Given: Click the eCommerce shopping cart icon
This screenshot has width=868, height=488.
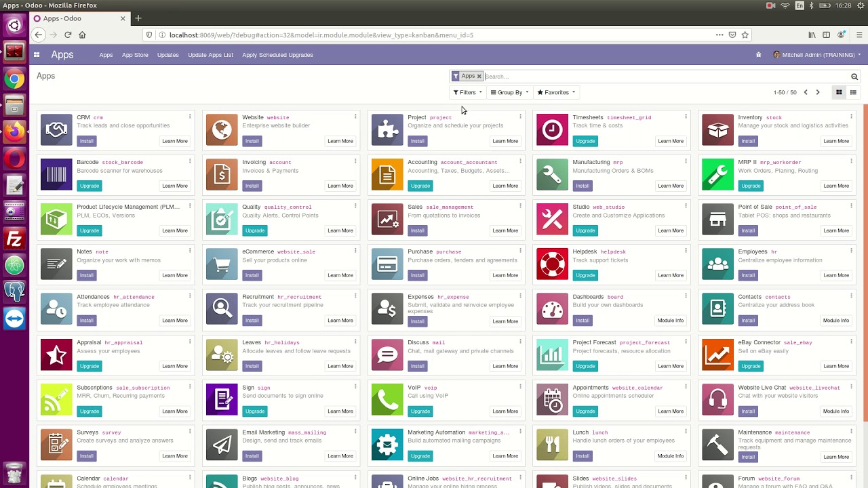Looking at the screenshot, I should (x=222, y=264).
